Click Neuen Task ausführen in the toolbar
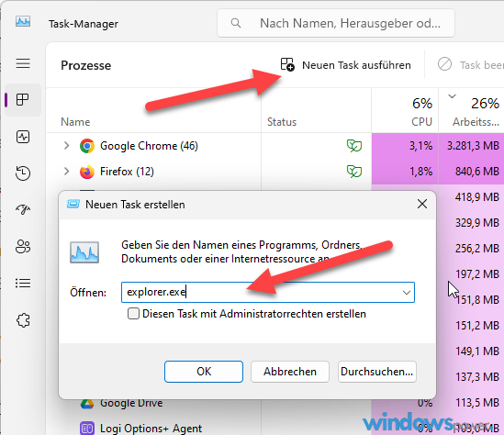Viewport: 504px width, 435px height. (345, 65)
